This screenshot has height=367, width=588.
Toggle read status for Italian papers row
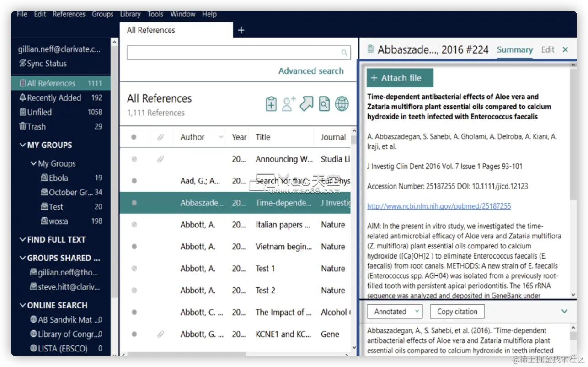coord(134,225)
